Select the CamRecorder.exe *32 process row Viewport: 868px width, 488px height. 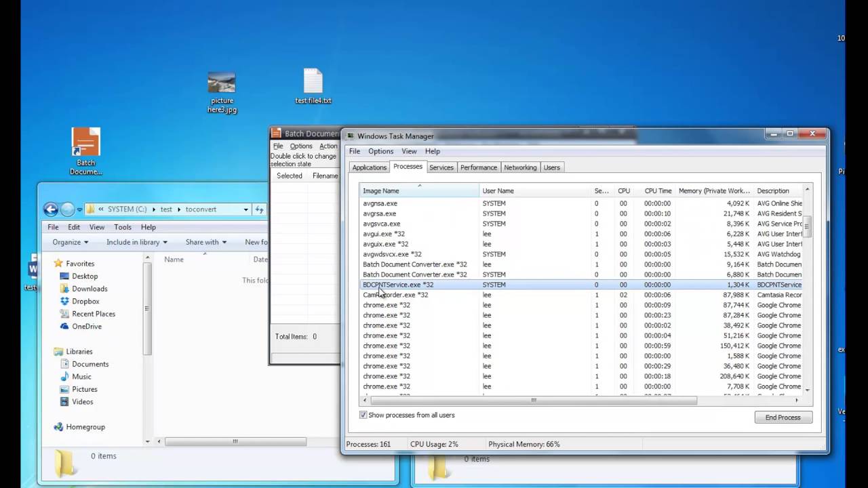580,295
